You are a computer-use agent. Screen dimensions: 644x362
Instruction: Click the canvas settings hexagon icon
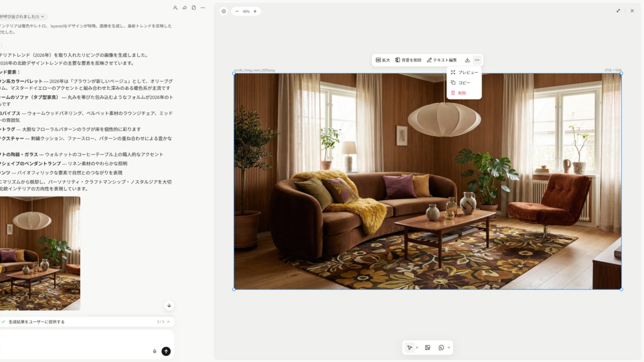[x=224, y=11]
